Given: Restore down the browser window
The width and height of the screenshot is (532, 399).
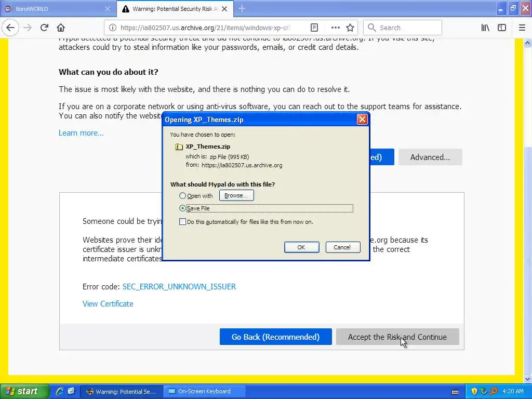Looking at the screenshot, I should pos(513,8).
